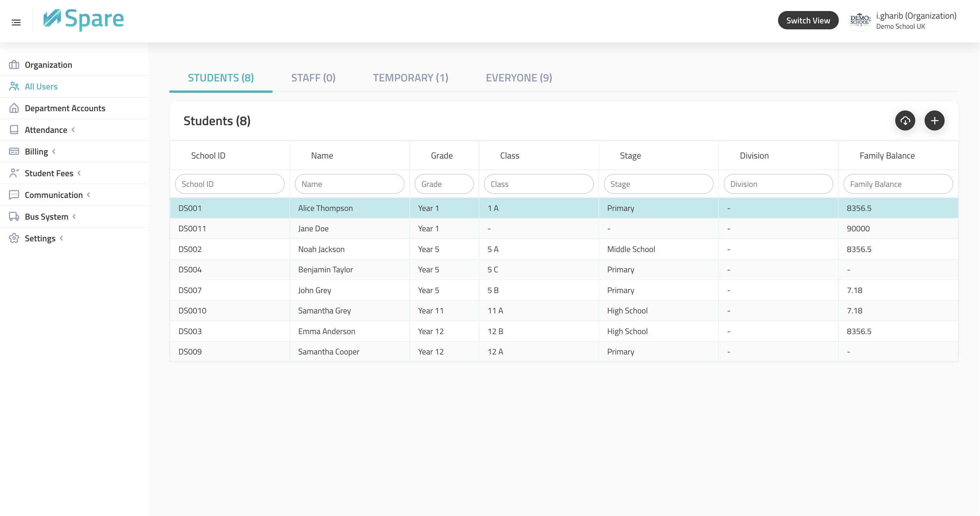This screenshot has height=516, width=980.
Task: Click the Settings gear icon
Action: coord(14,238)
